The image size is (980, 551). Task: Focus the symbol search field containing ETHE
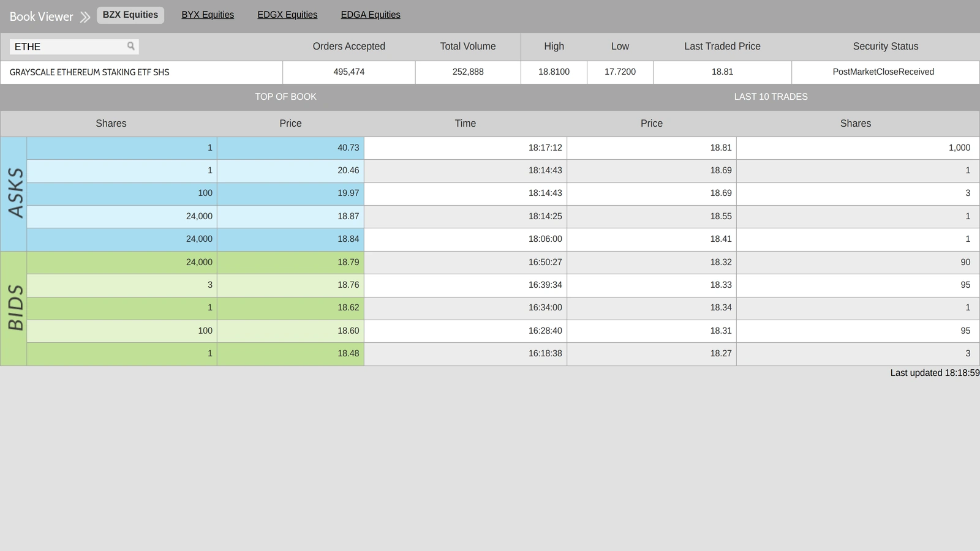tap(74, 47)
